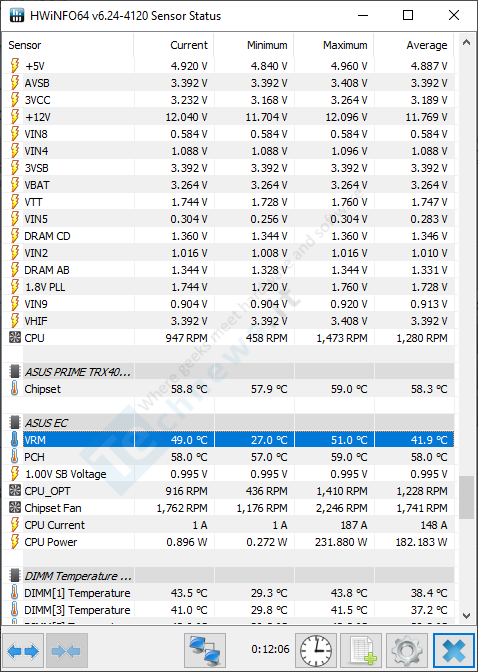The width and height of the screenshot is (478, 672).
Task: Select the 3VCC sensor row
Action: pos(228,100)
